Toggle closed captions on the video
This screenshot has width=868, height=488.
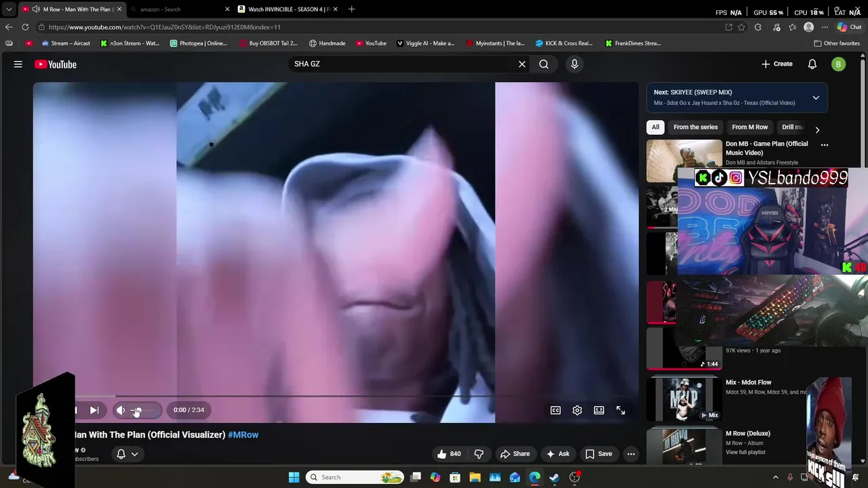pos(555,410)
